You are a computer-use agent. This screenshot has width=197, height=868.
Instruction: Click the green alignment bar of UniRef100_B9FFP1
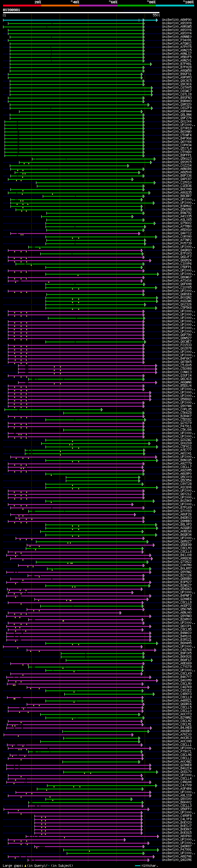coord(74,155)
